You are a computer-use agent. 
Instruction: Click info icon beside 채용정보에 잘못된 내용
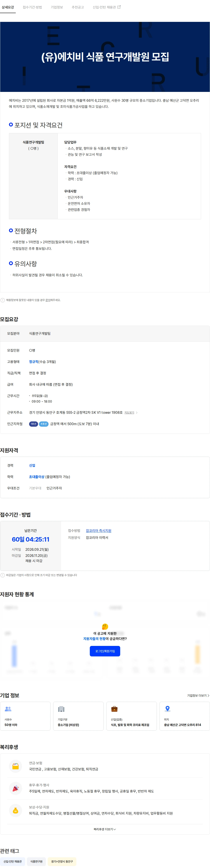pos(3,300)
